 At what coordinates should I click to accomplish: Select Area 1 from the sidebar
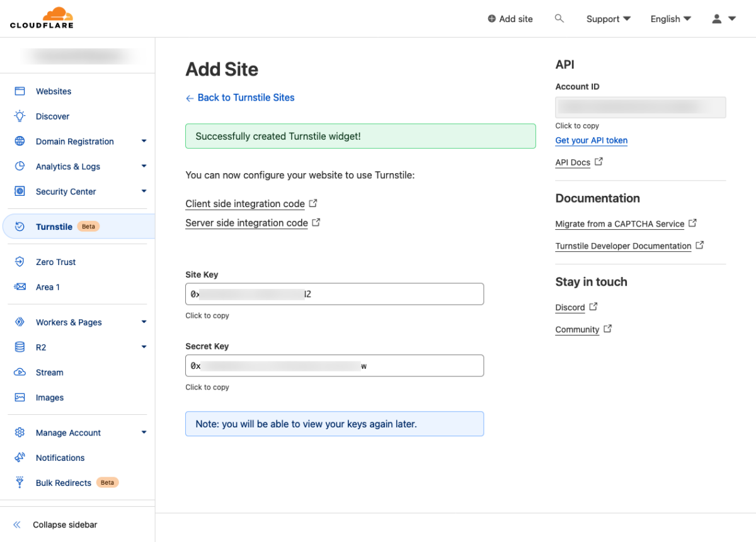pos(47,286)
